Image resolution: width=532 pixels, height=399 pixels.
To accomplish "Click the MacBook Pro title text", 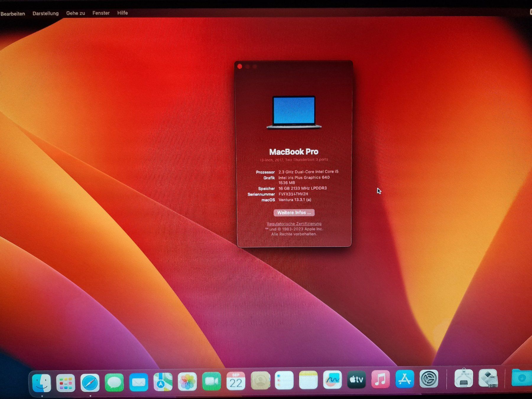I will tap(294, 152).
